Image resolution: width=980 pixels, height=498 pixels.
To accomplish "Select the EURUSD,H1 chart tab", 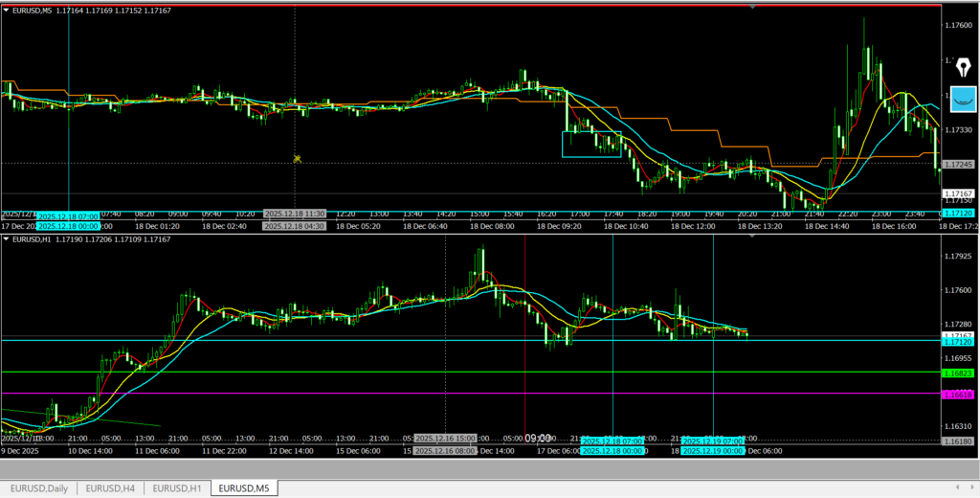I will [177, 488].
